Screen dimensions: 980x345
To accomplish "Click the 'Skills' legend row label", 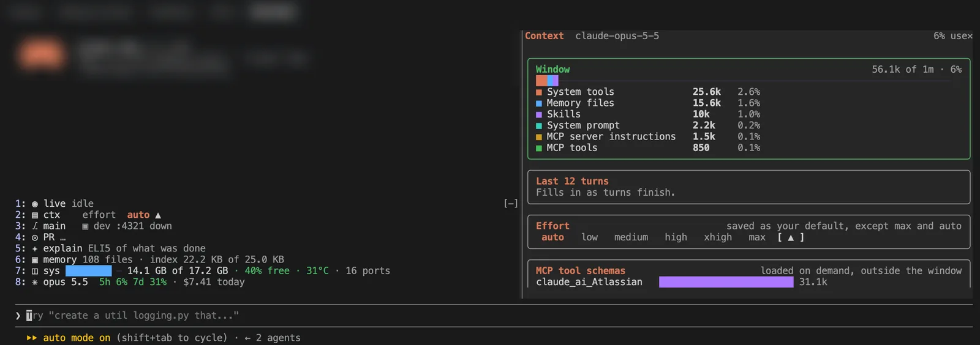I will 563,114.
